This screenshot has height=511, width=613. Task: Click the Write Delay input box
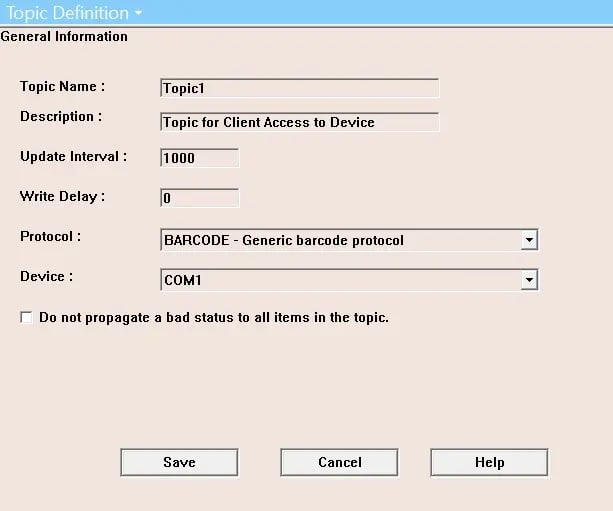[x=199, y=198]
